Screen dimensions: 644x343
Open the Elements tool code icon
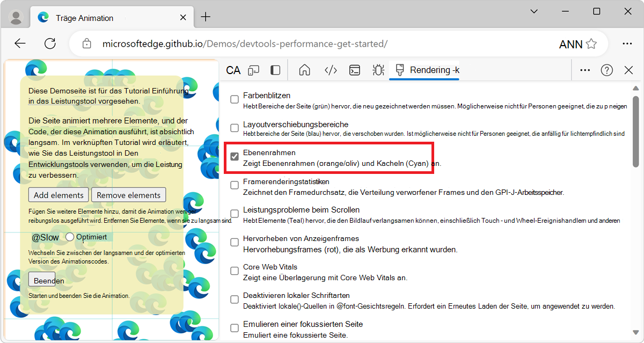pos(331,70)
